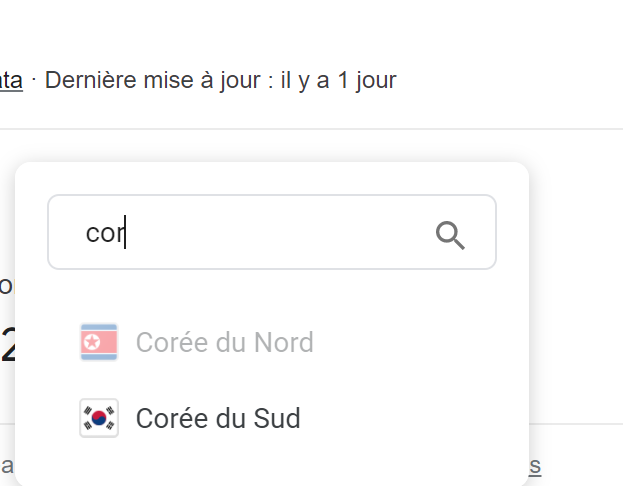Open the underlined link ending in "s"
The height and width of the screenshot is (486, 623).
pyautogui.click(x=535, y=465)
